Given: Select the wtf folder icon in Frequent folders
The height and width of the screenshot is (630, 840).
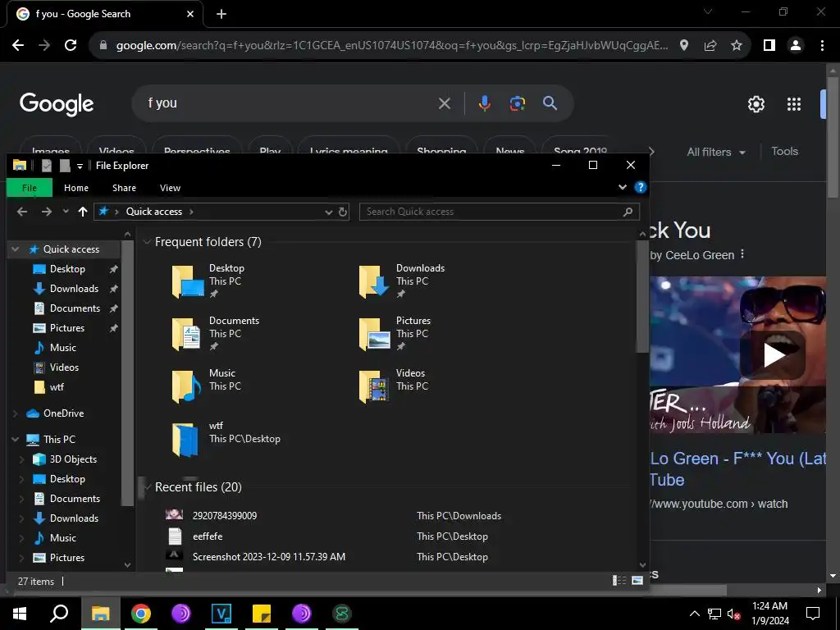Looking at the screenshot, I should pos(185,440).
